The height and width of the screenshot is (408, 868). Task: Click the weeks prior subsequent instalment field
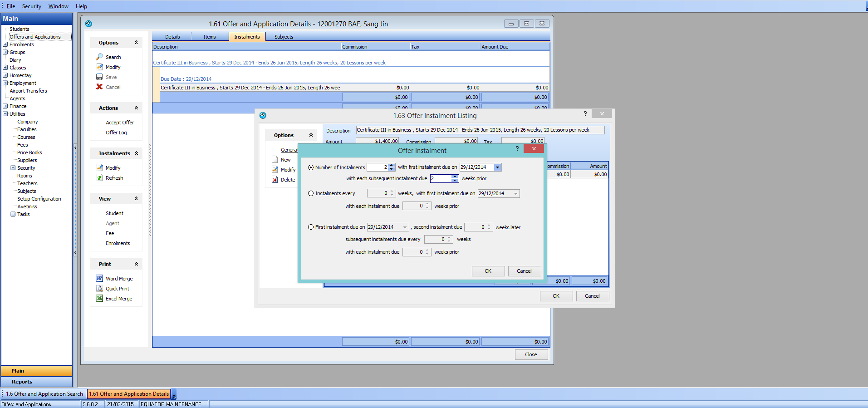pyautogui.click(x=441, y=179)
